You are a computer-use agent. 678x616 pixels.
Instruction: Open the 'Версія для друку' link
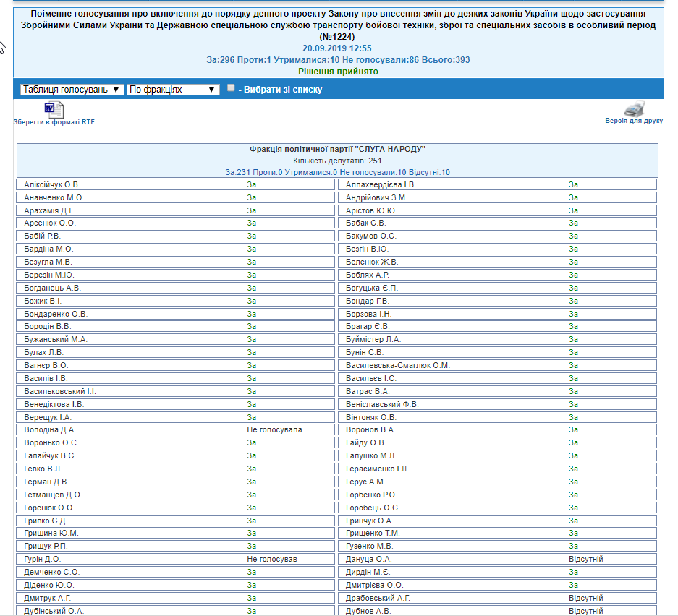click(634, 121)
